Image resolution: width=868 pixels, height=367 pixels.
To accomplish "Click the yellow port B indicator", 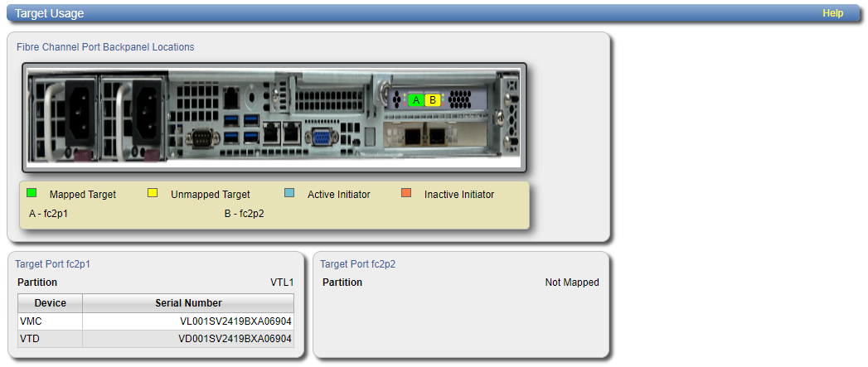I will 433,100.
